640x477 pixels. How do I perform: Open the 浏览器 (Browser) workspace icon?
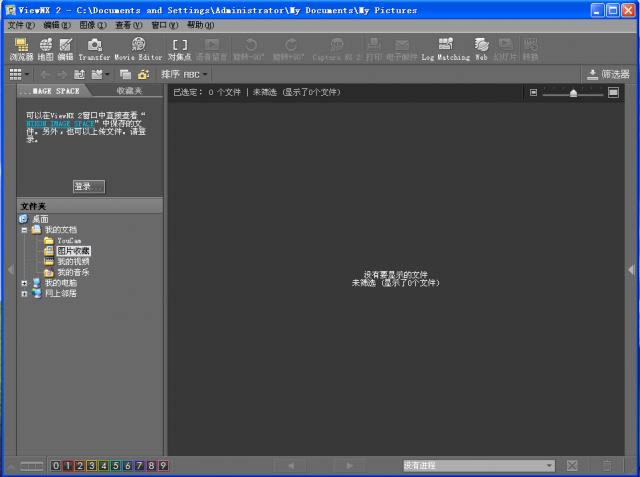click(x=21, y=48)
